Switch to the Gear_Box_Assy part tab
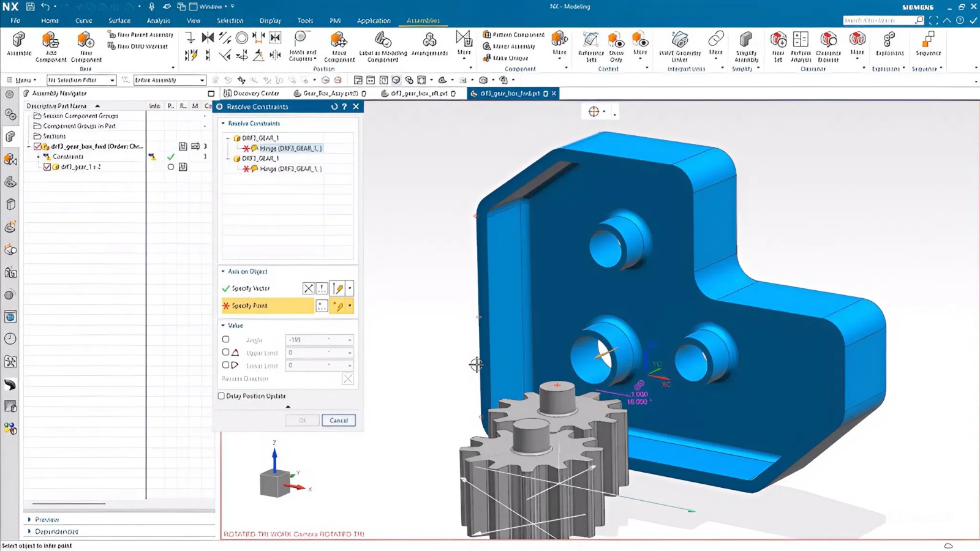 329,94
